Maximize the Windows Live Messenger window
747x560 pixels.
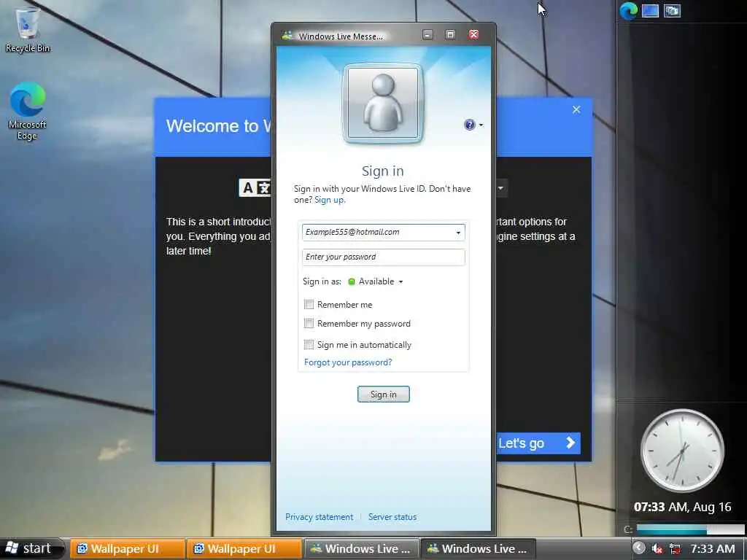pos(450,35)
